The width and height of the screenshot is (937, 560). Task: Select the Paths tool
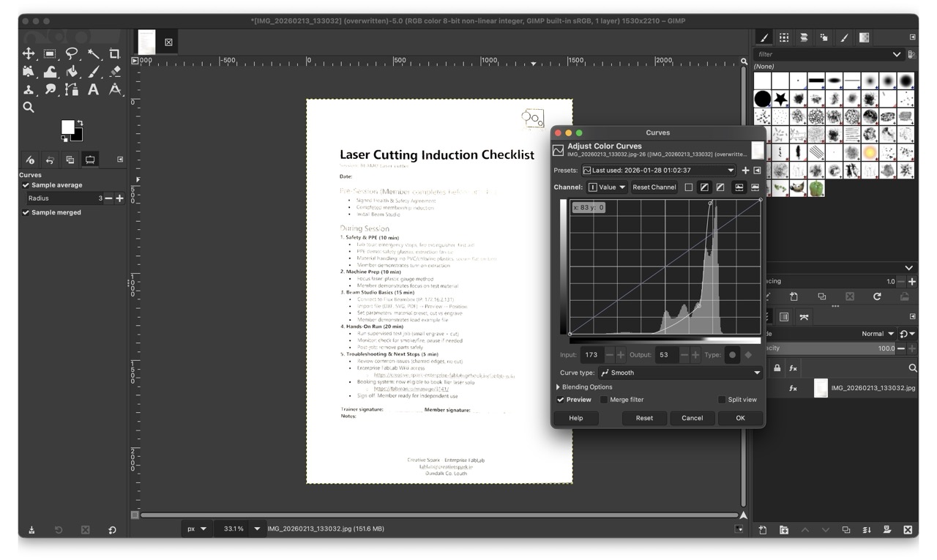pyautogui.click(x=72, y=89)
